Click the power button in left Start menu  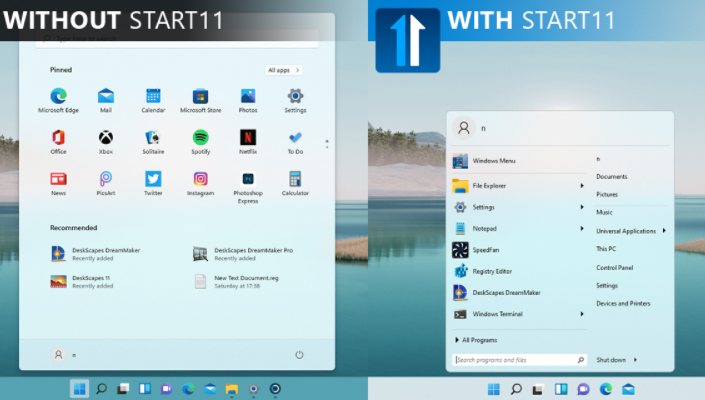click(299, 355)
